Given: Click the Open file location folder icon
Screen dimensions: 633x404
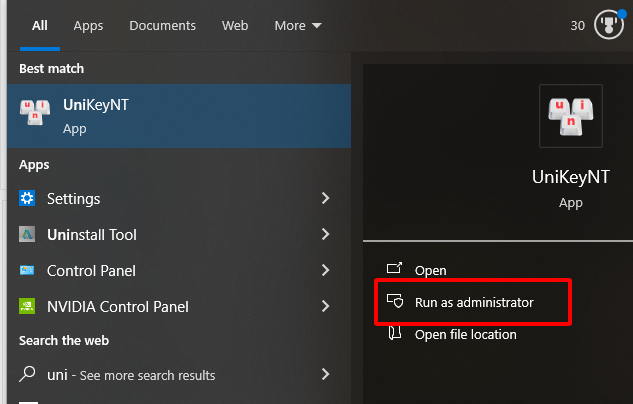Looking at the screenshot, I should pyautogui.click(x=394, y=333).
